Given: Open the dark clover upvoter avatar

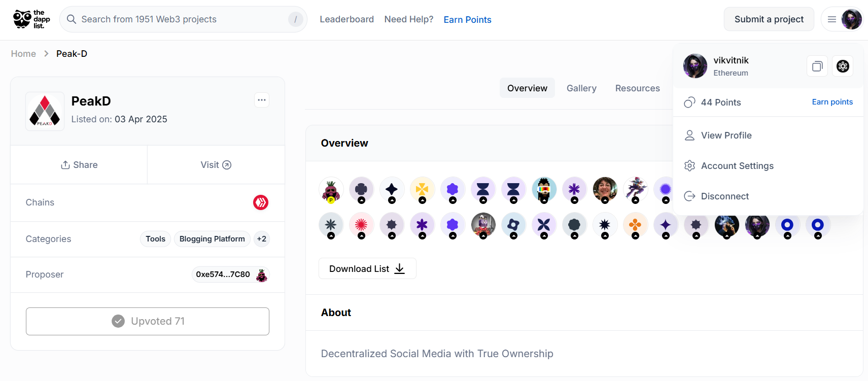Looking at the screenshot, I should [x=361, y=190].
